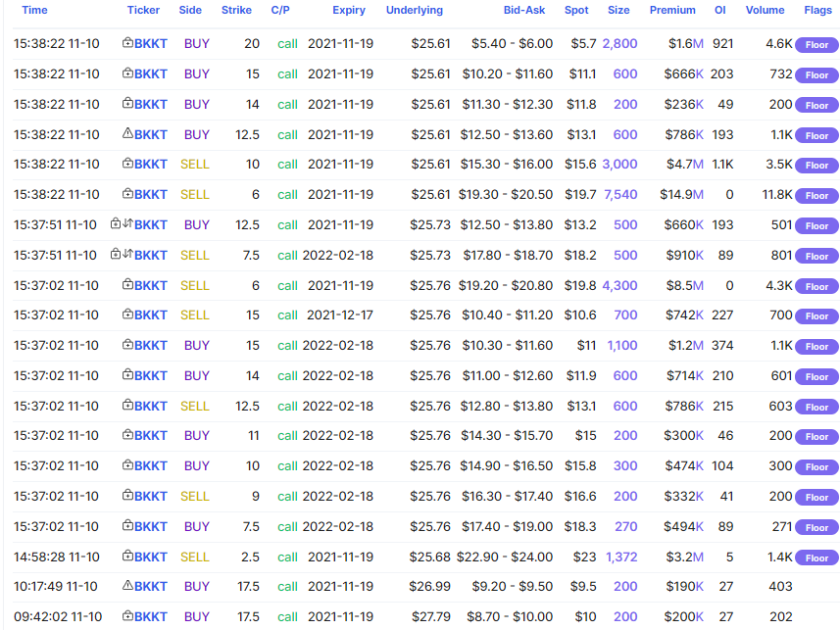Image resolution: width=840 pixels, height=630 pixels.
Task: Click the icon before BKKT in the 14:58:28 row
Action: [127, 557]
